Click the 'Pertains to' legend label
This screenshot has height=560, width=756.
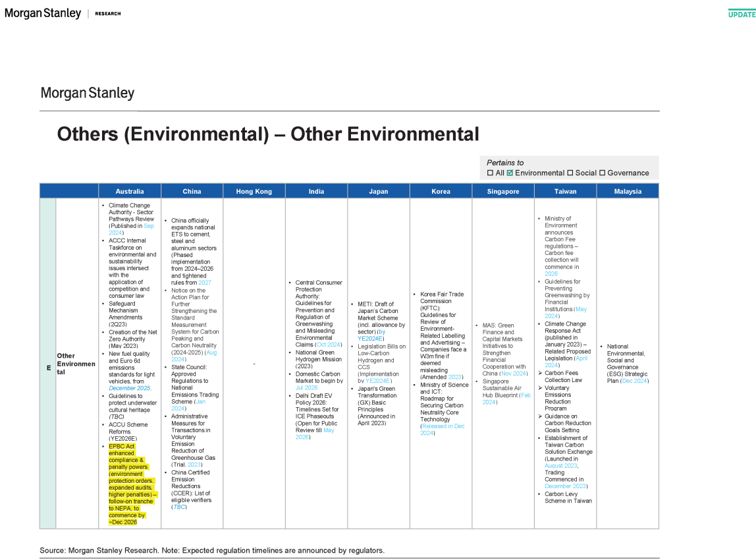(505, 163)
